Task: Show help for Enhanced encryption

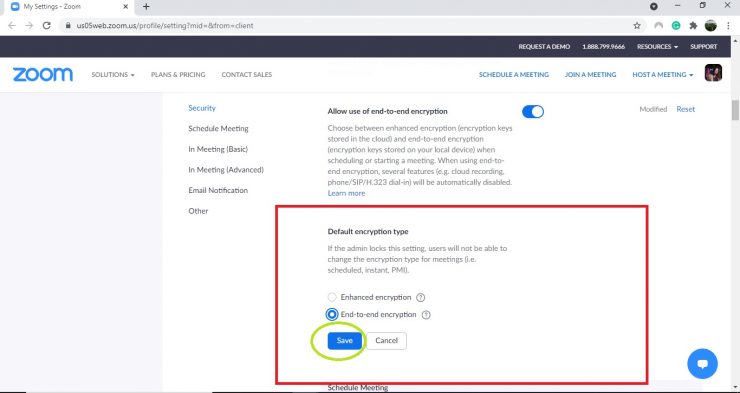Action: click(x=421, y=297)
